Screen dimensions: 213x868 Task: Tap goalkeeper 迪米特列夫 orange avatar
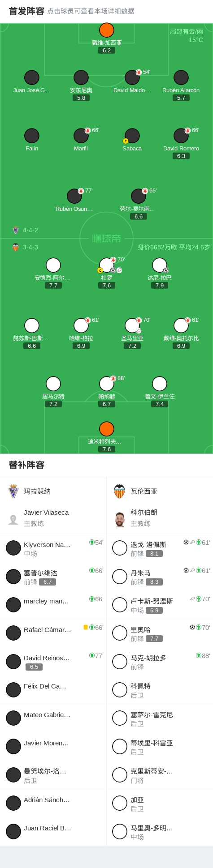pos(107,429)
